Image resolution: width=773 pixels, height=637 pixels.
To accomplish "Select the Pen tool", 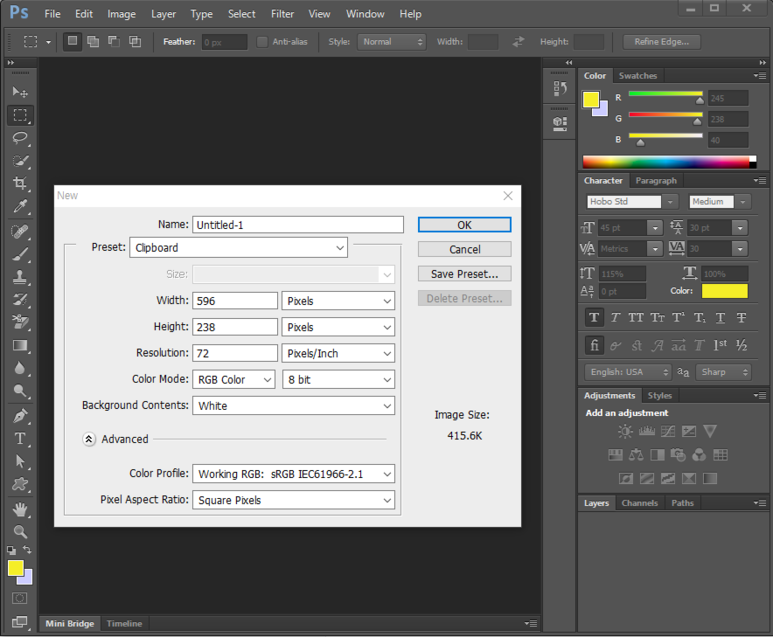I will [x=20, y=416].
